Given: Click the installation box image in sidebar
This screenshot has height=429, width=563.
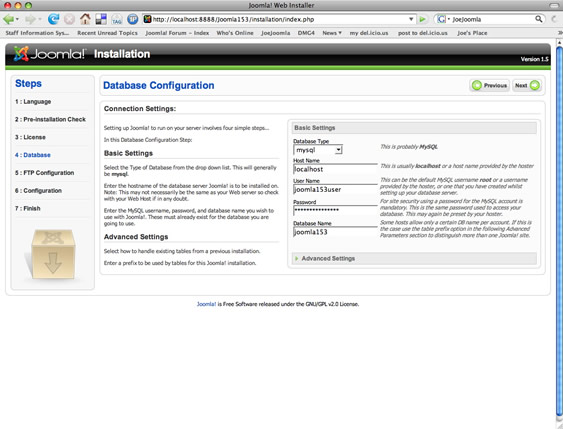Looking at the screenshot, I should coord(52,255).
